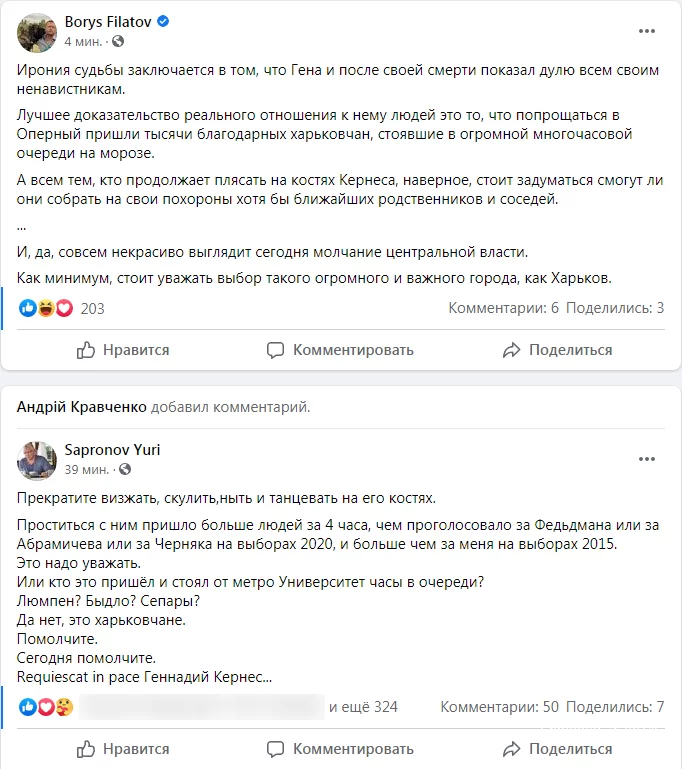The height and width of the screenshot is (769, 682).
Task: Click Sapronov Yuri's profile picture
Action: click(37, 460)
